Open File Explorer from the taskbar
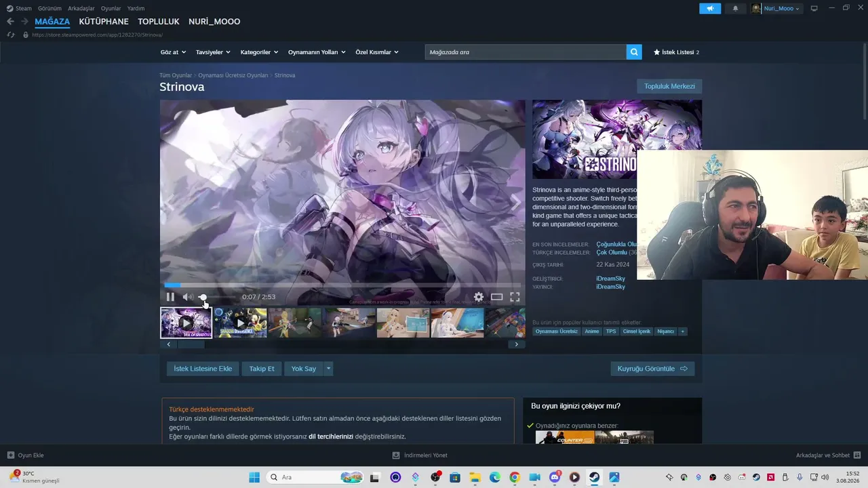Screen dimensions: 868x488 (x=475, y=477)
